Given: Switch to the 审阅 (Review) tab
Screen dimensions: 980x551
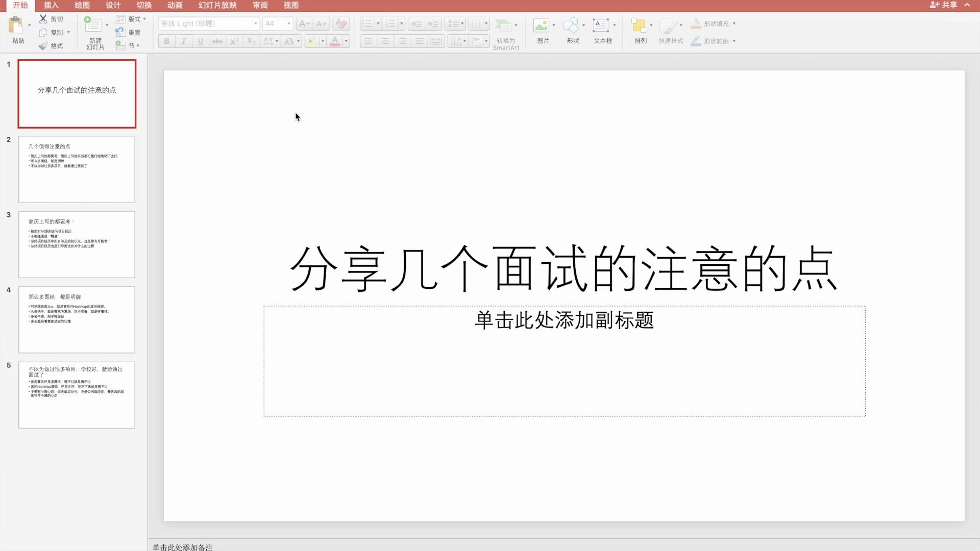Looking at the screenshot, I should tap(260, 5).
